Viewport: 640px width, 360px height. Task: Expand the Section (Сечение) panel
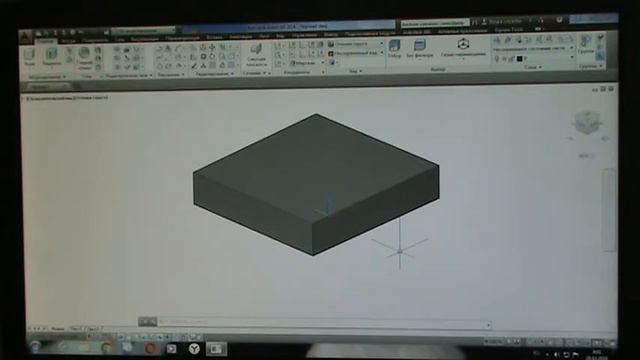(256, 73)
